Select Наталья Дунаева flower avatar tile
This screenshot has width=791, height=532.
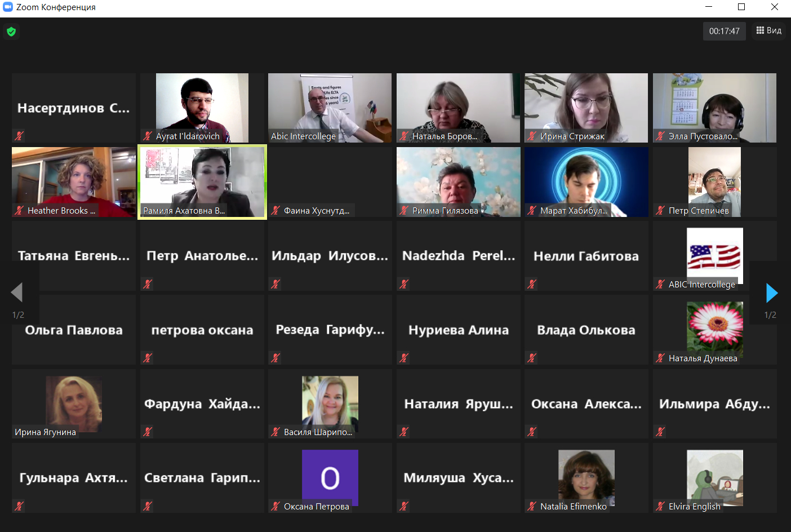click(x=715, y=330)
